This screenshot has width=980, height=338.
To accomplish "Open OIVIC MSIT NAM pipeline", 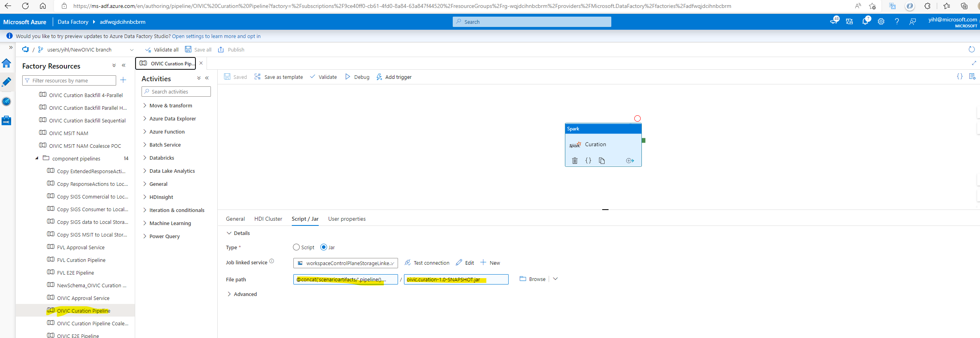I will 69,133.
